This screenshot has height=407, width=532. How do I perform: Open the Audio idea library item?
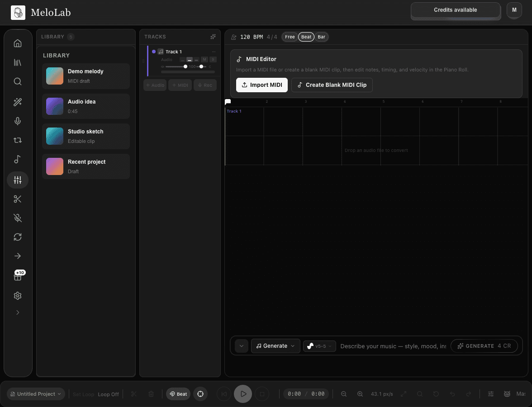pos(86,106)
